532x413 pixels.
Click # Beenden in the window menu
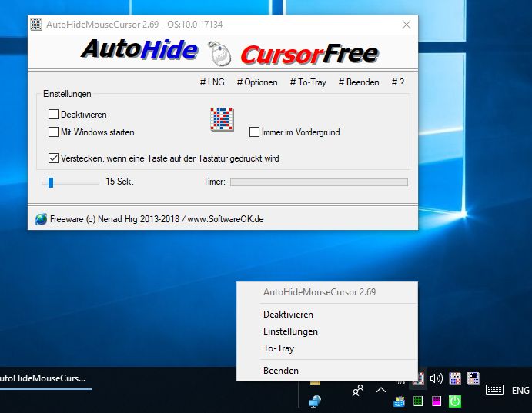pos(359,82)
